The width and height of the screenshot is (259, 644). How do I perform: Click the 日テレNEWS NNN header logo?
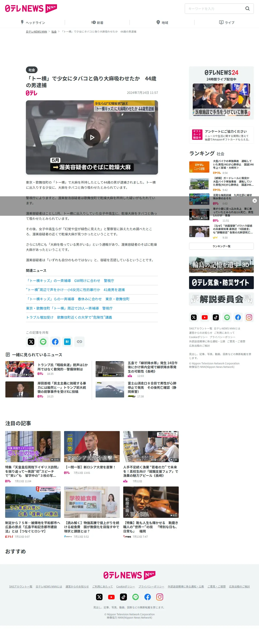(x=31, y=8)
